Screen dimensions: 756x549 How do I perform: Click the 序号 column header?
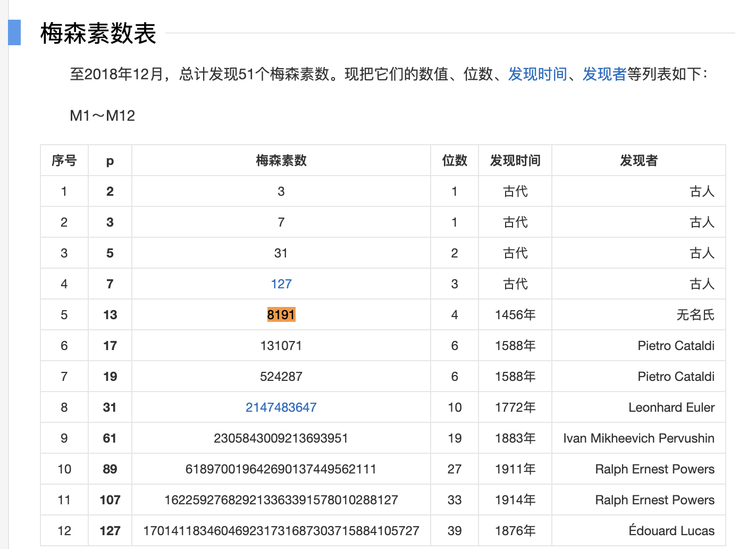64,161
